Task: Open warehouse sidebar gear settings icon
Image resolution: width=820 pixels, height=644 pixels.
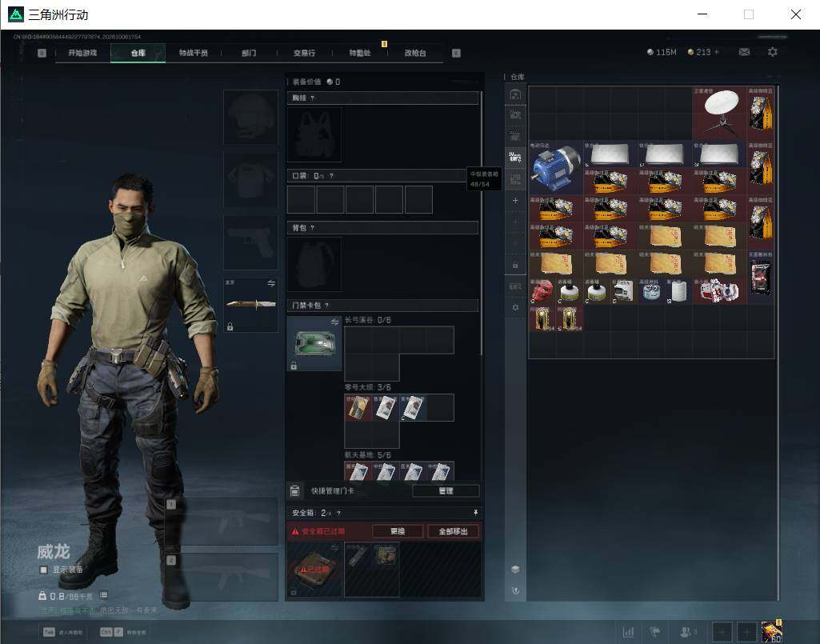Action: (515, 308)
